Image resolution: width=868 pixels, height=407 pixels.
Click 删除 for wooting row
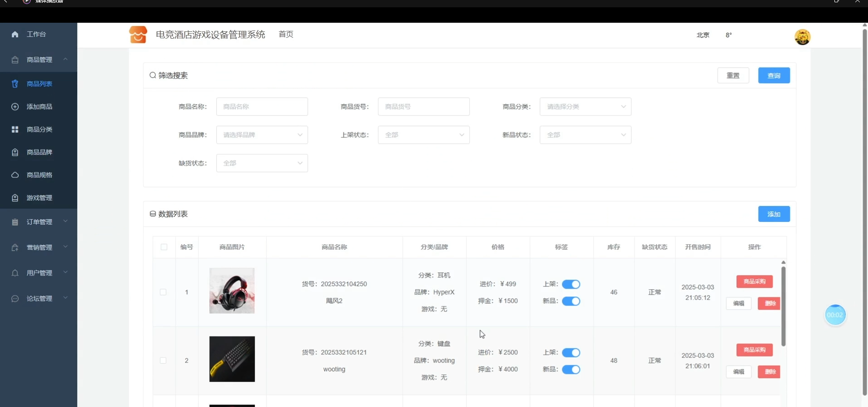pos(769,372)
